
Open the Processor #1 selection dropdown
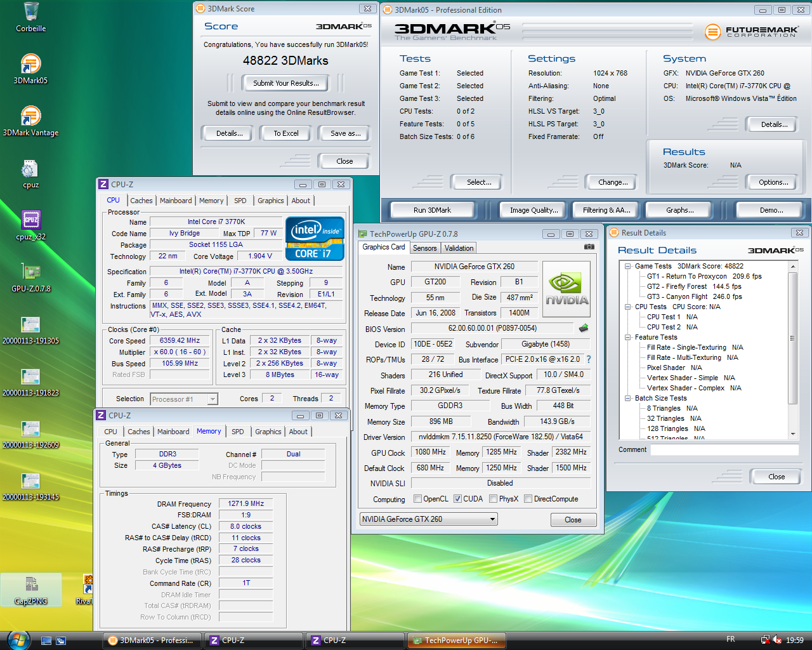185,399
